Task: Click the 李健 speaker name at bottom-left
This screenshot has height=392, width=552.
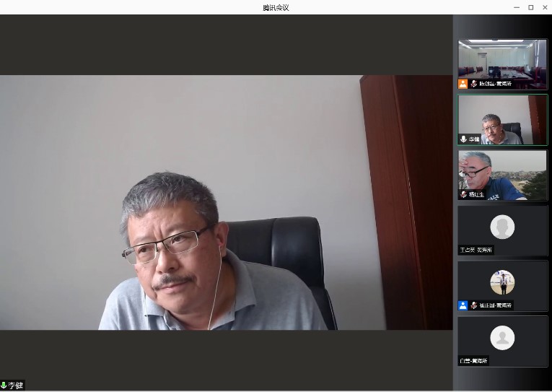Action: 16,386
